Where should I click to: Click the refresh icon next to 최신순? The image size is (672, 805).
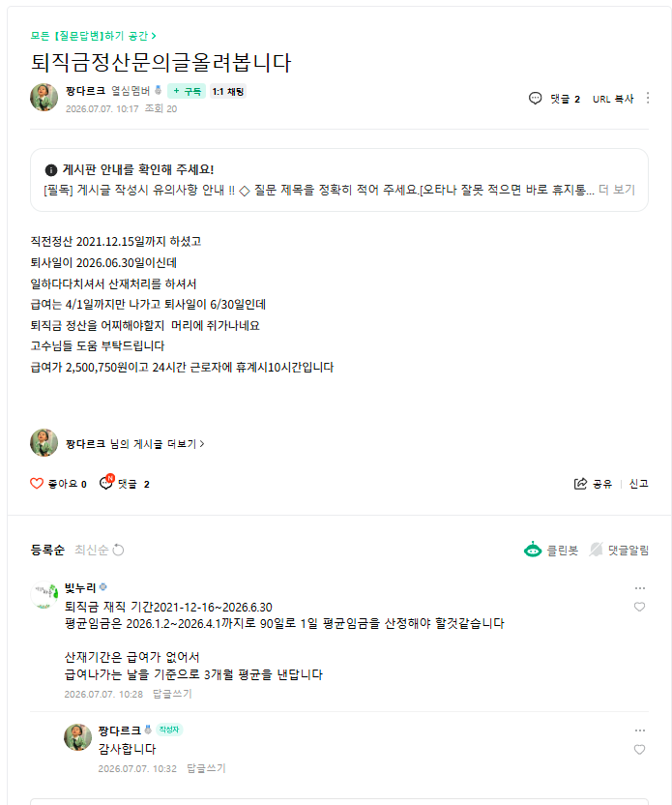click(x=119, y=550)
